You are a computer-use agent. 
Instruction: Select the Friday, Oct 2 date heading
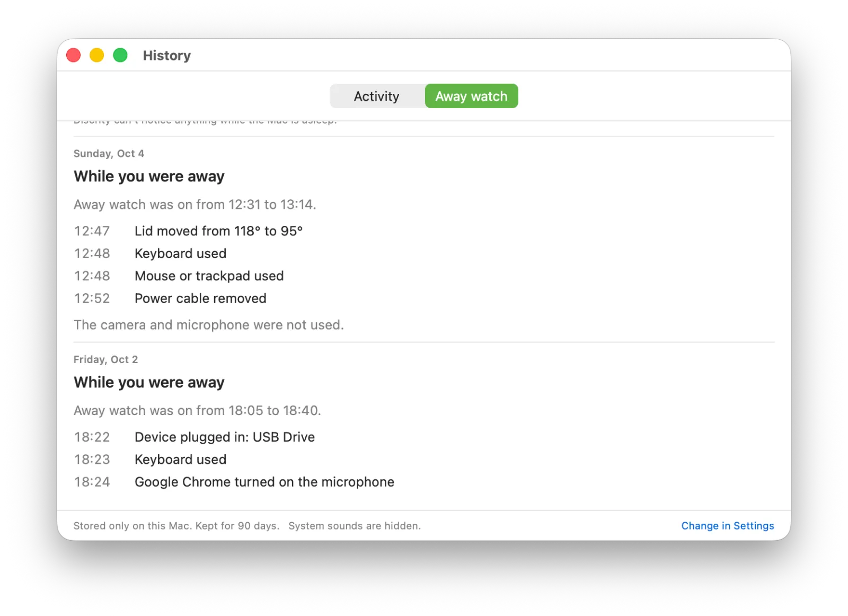point(105,359)
